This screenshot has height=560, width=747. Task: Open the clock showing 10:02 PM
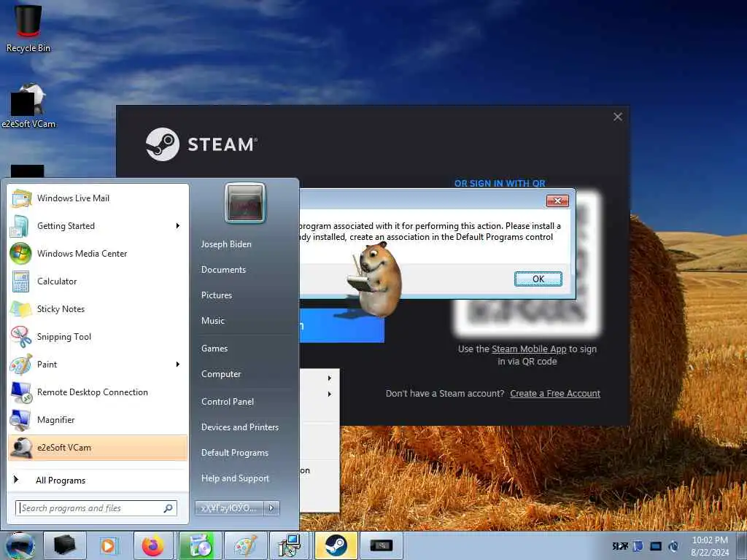pos(709,546)
